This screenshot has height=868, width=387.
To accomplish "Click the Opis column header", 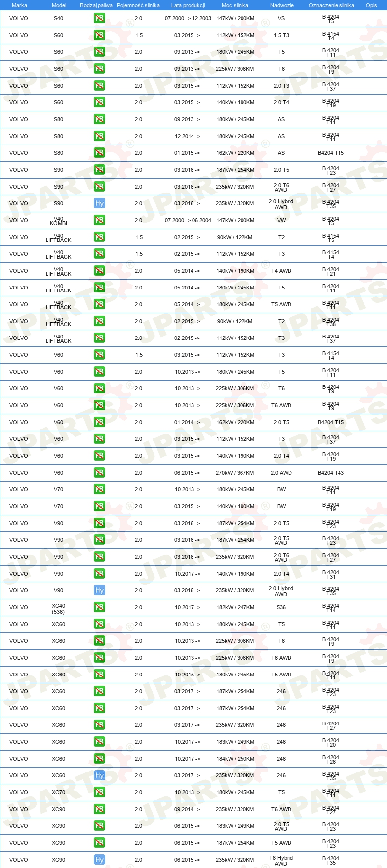I will (371, 5).
